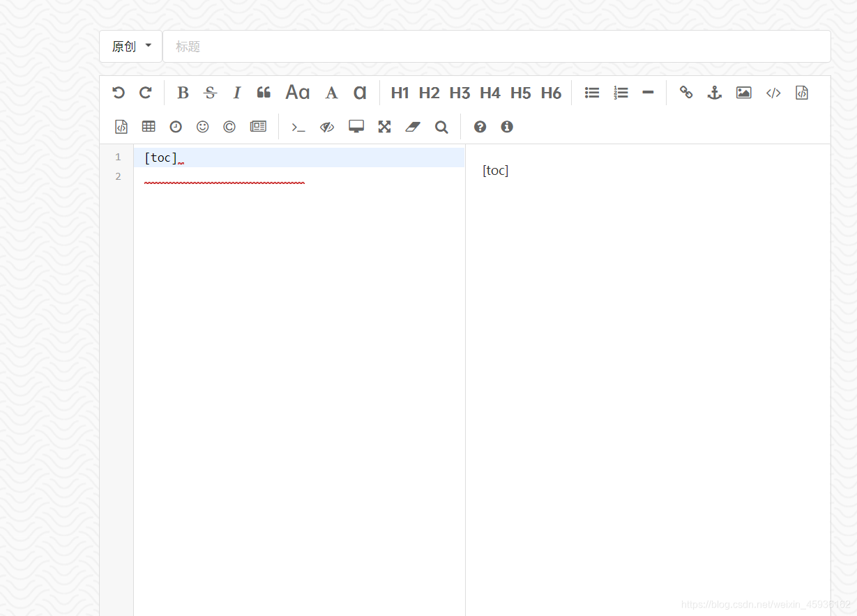Open the emoji picker
This screenshot has height=616, width=857.
point(203,127)
